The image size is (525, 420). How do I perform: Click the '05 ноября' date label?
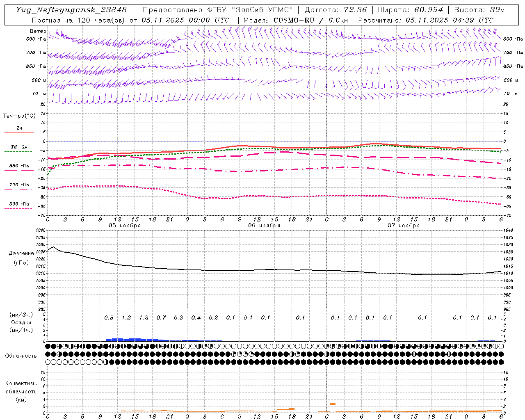[x=125, y=226]
